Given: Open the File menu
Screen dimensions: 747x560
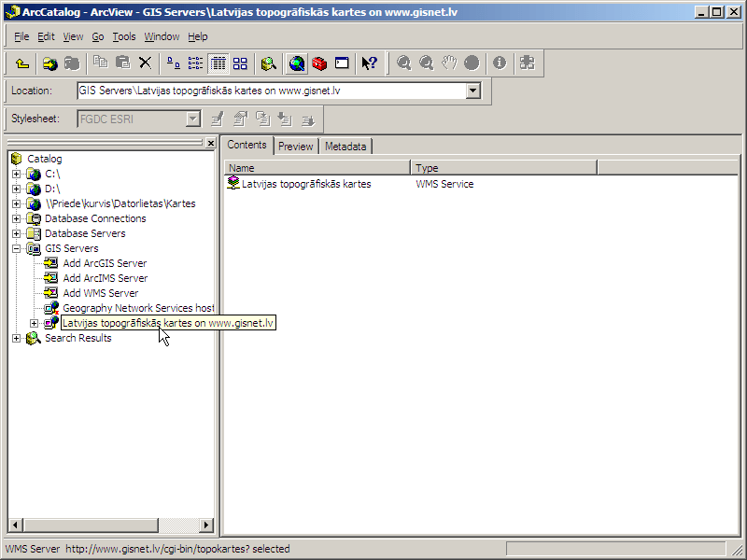Looking at the screenshot, I should click(x=21, y=36).
